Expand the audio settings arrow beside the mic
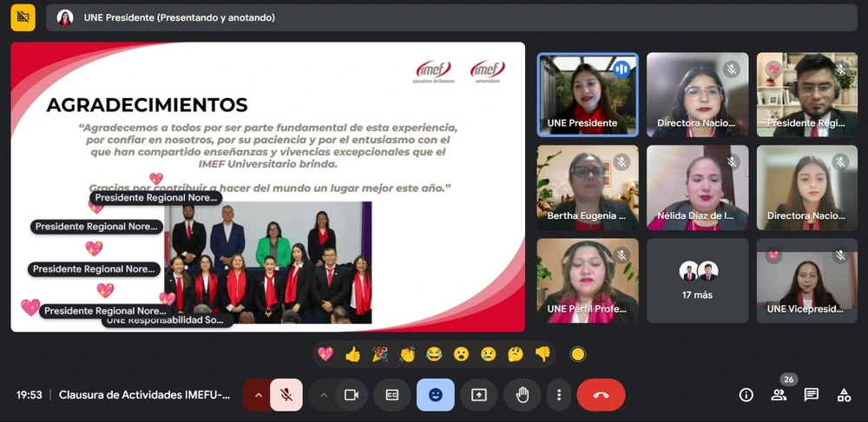This screenshot has height=422, width=868. (258, 395)
